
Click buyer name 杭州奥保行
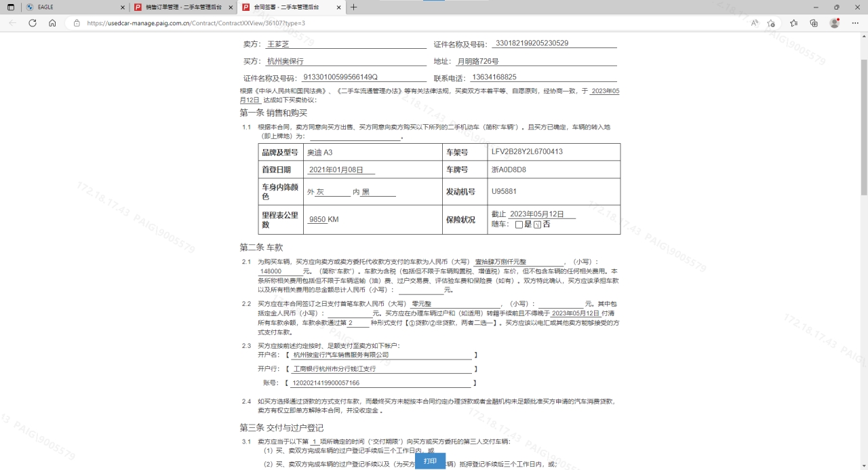(285, 61)
